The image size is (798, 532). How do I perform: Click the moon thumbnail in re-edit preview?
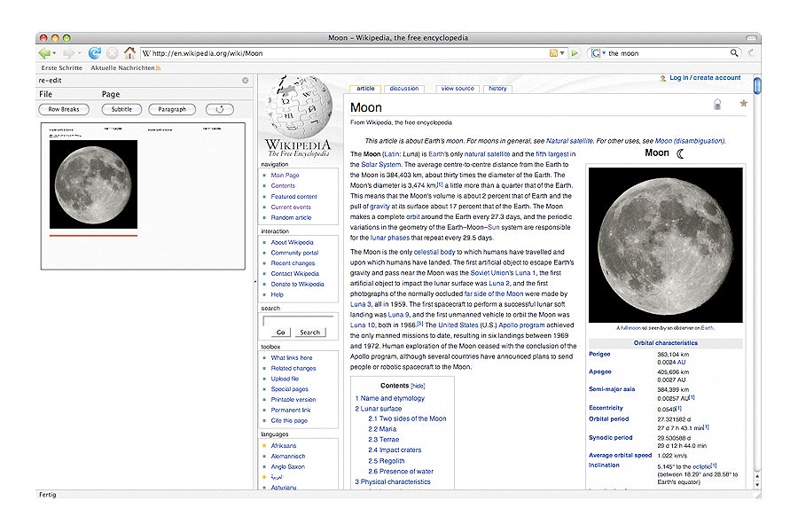(x=93, y=184)
